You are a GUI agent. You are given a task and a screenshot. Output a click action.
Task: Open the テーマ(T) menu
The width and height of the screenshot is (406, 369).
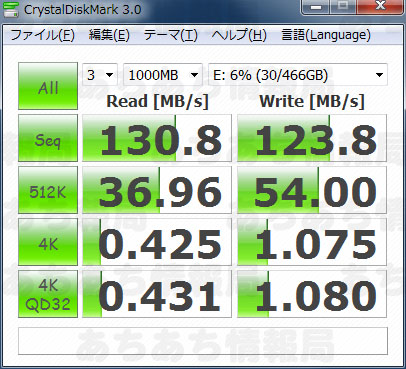(170, 35)
